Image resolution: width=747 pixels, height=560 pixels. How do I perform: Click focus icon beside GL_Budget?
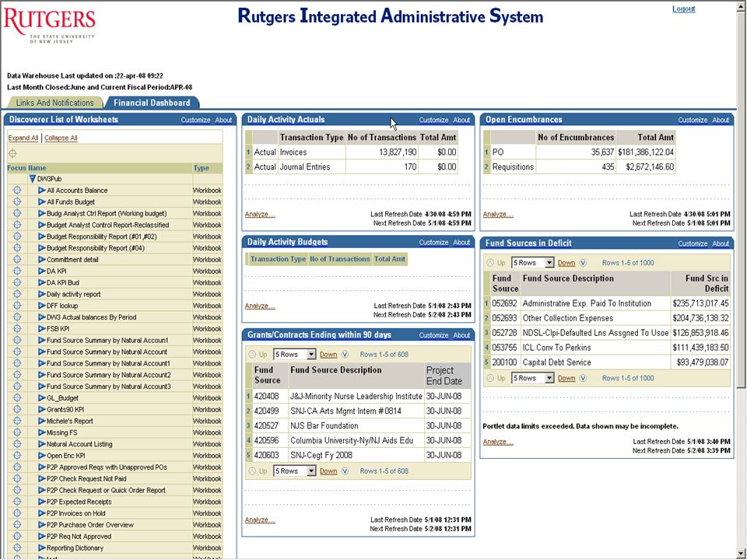tap(17, 397)
